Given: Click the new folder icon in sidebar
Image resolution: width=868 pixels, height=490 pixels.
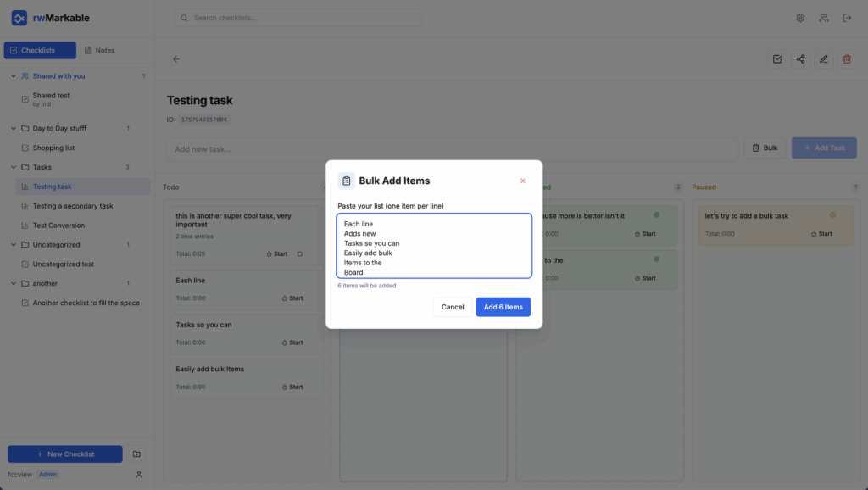Looking at the screenshot, I should coord(137,454).
